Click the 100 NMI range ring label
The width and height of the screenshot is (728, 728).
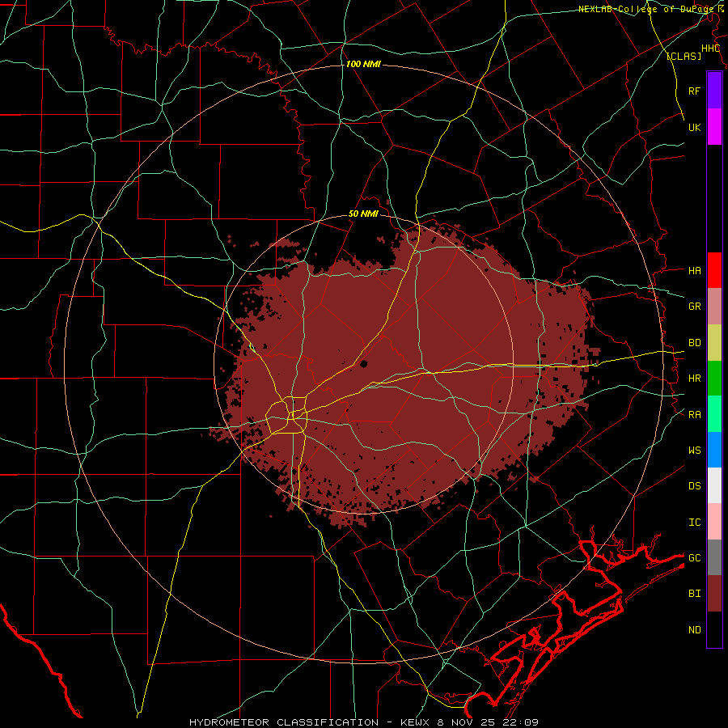[x=363, y=64]
